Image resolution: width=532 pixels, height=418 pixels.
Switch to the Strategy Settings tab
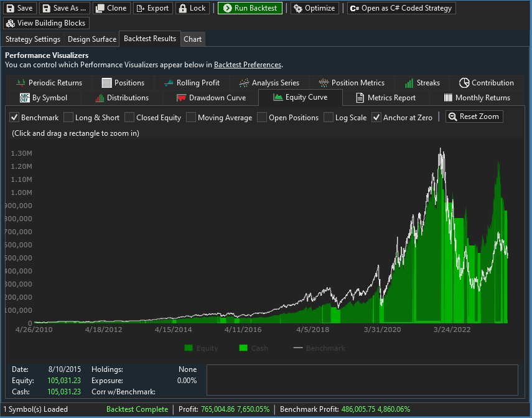pyautogui.click(x=33, y=39)
